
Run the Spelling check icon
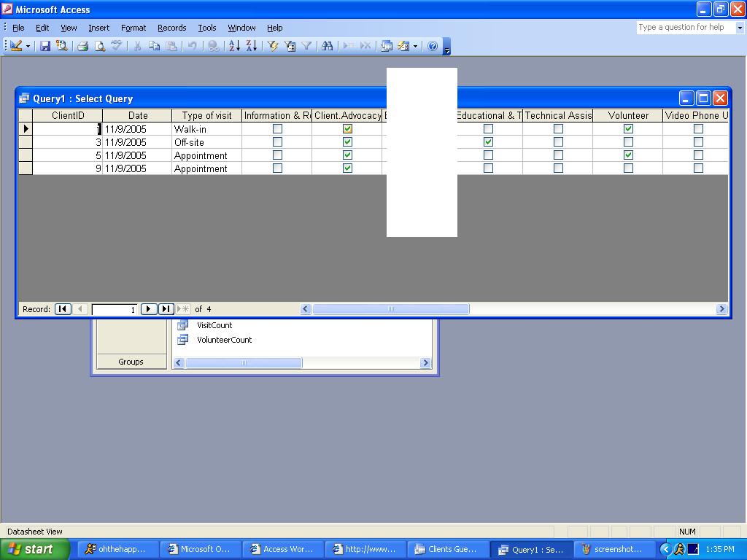(x=116, y=46)
